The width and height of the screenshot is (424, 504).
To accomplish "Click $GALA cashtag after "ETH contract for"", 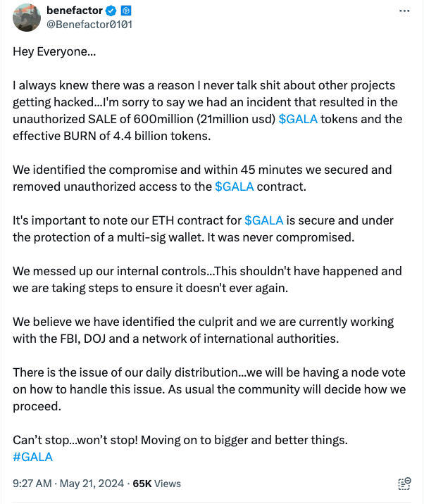I will click(263, 220).
